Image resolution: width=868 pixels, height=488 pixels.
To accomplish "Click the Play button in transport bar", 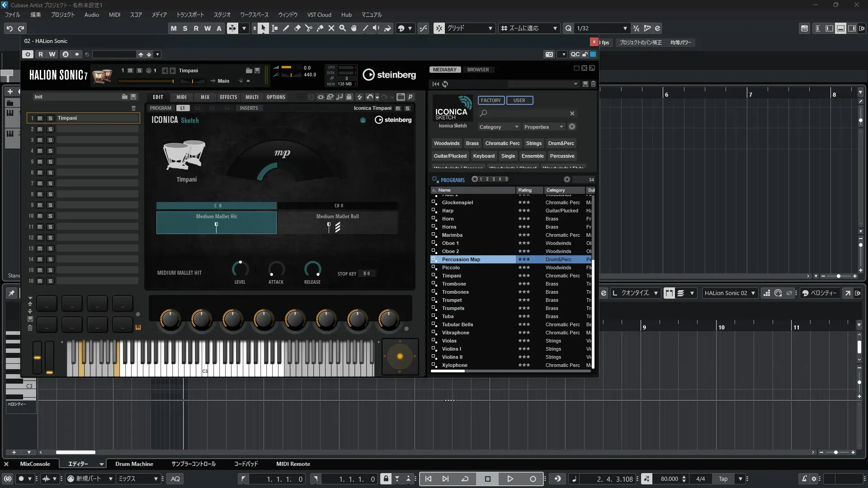I will coord(510,479).
